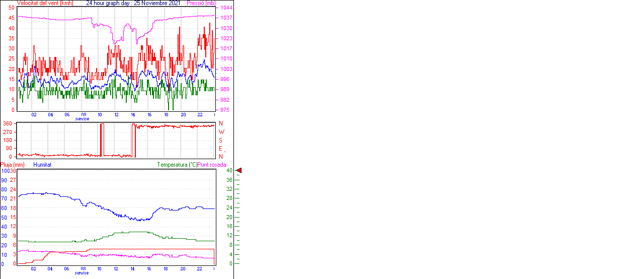Click the 50 value on wind speed axis

point(12,8)
